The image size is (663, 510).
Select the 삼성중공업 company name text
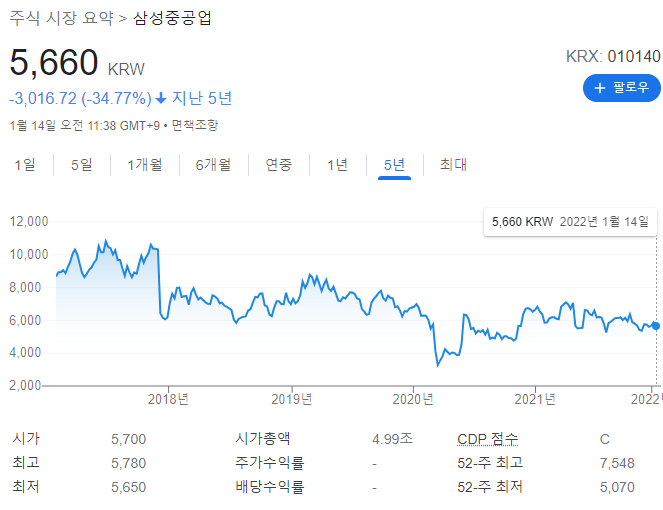(172, 18)
